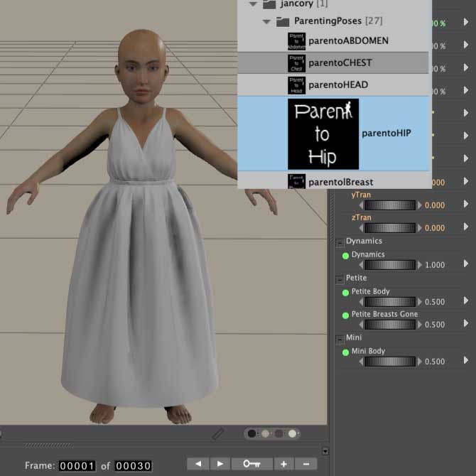Click the add keyframe plus button
The height and width of the screenshot is (476, 476).
click(283, 464)
